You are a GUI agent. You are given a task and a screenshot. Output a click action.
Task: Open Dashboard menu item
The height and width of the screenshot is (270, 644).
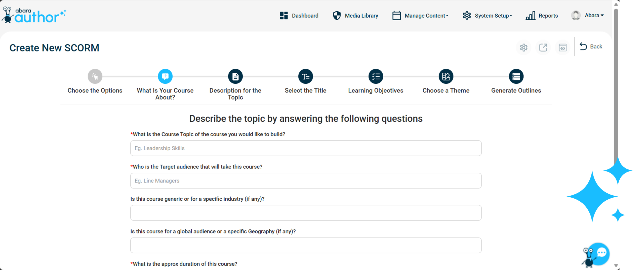(x=305, y=16)
